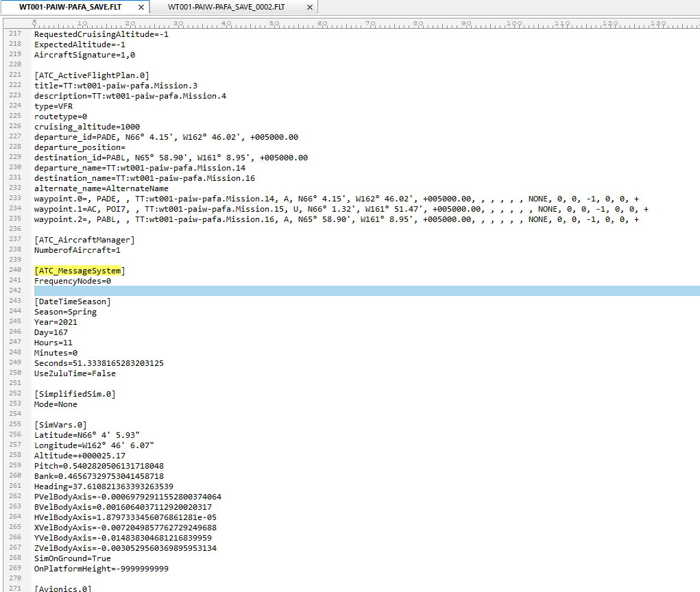Click the [SimplifiedSim.0] section header

75,394
